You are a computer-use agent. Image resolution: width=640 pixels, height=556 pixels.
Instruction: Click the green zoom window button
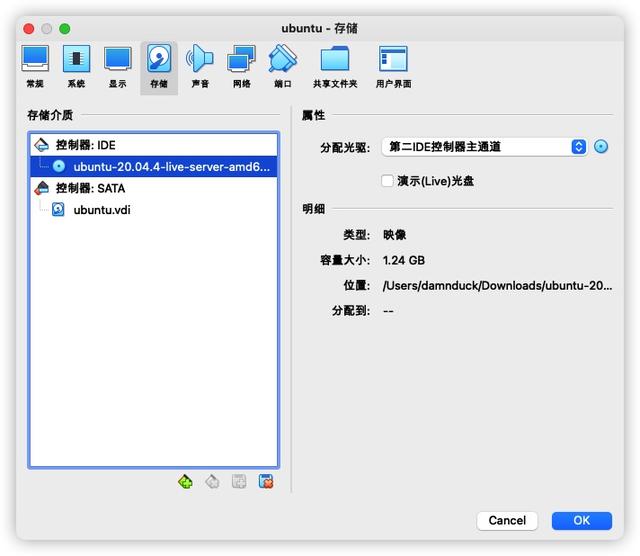[x=64, y=29]
